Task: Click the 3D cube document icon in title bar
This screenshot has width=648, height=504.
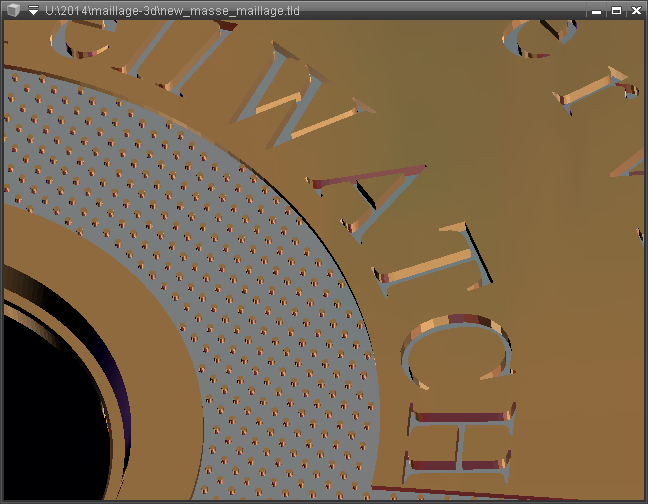Action: pos(12,10)
